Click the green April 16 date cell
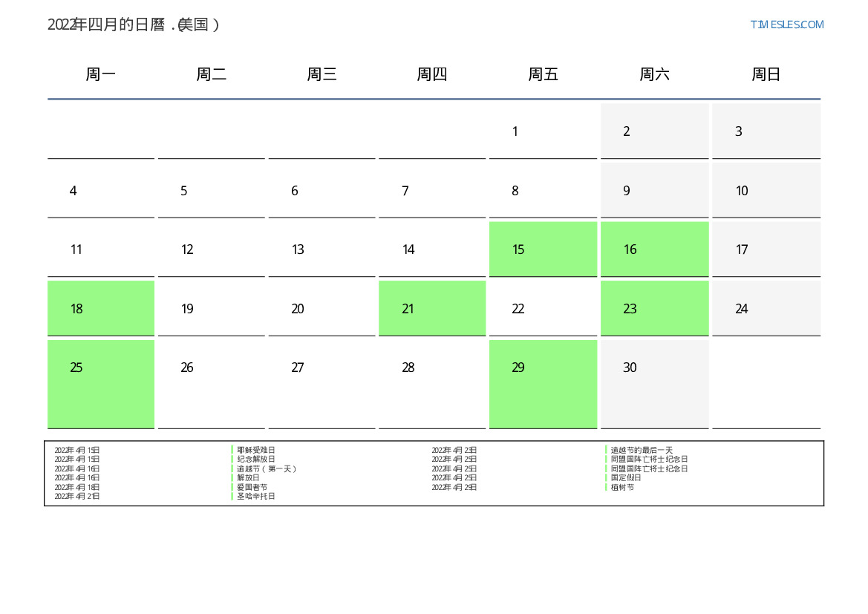This screenshot has width=868, height=614. tap(654, 249)
